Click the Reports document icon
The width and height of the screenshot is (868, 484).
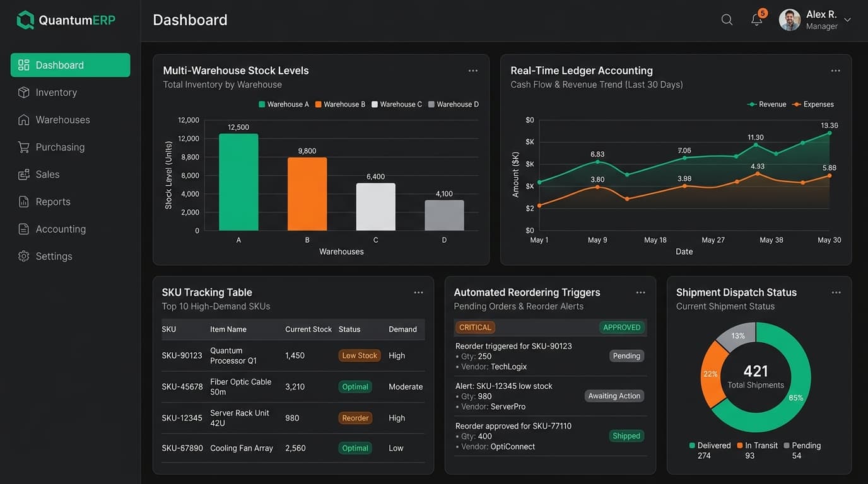pyautogui.click(x=24, y=202)
